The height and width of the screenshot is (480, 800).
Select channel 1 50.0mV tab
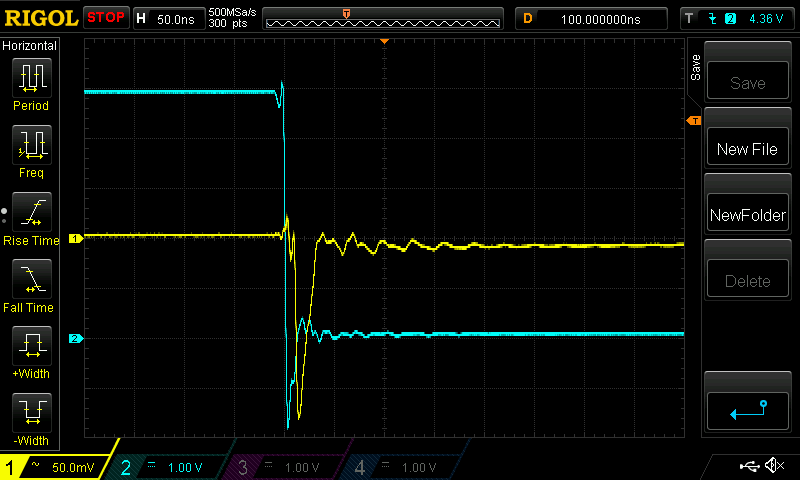tap(55, 467)
